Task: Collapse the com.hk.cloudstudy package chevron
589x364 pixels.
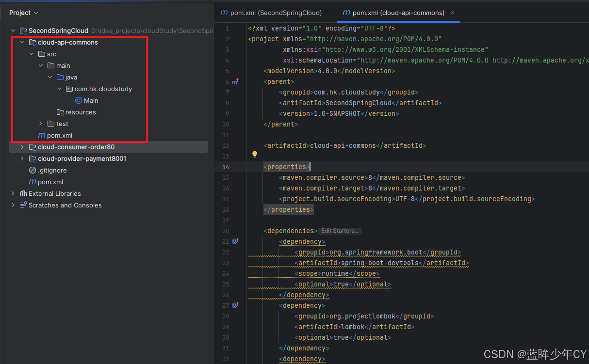Action: 59,89
